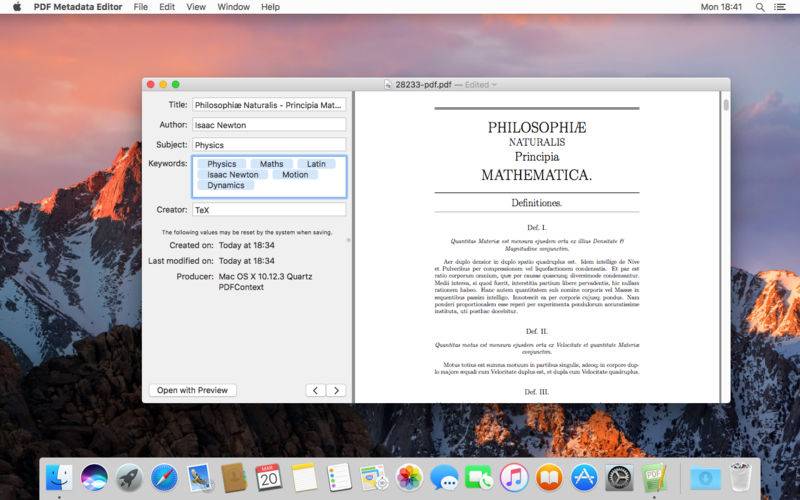This screenshot has width=800, height=500.
Task: Open Calendar icon showing 20
Action: 268,478
